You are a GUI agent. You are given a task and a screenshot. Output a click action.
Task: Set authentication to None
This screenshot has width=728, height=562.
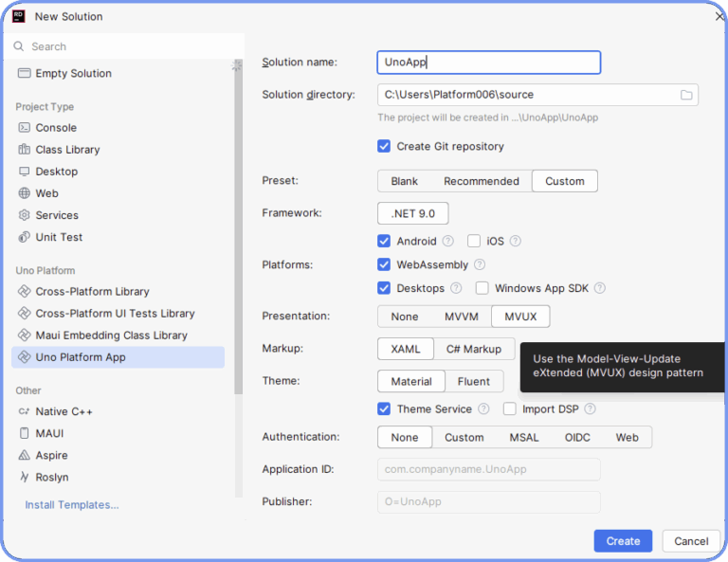pos(405,437)
